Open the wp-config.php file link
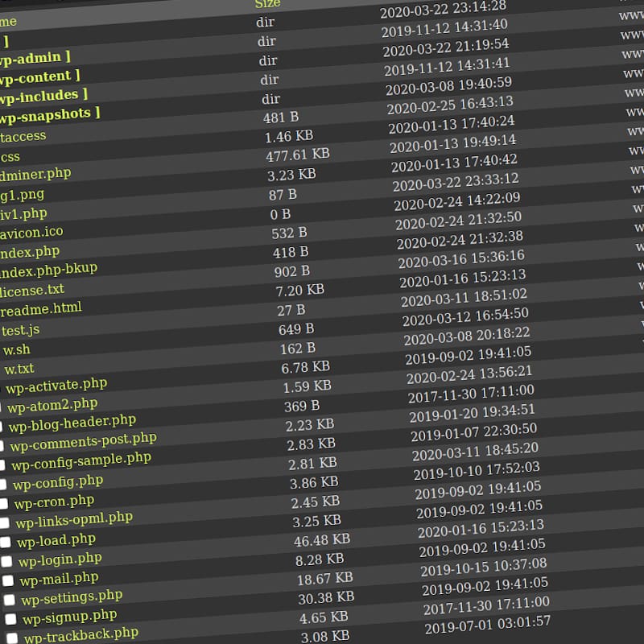The image size is (644, 644). click(x=58, y=482)
